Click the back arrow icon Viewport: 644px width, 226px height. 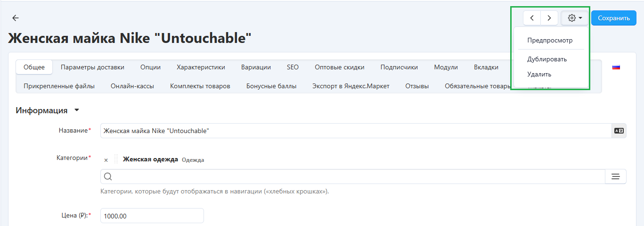tap(16, 18)
